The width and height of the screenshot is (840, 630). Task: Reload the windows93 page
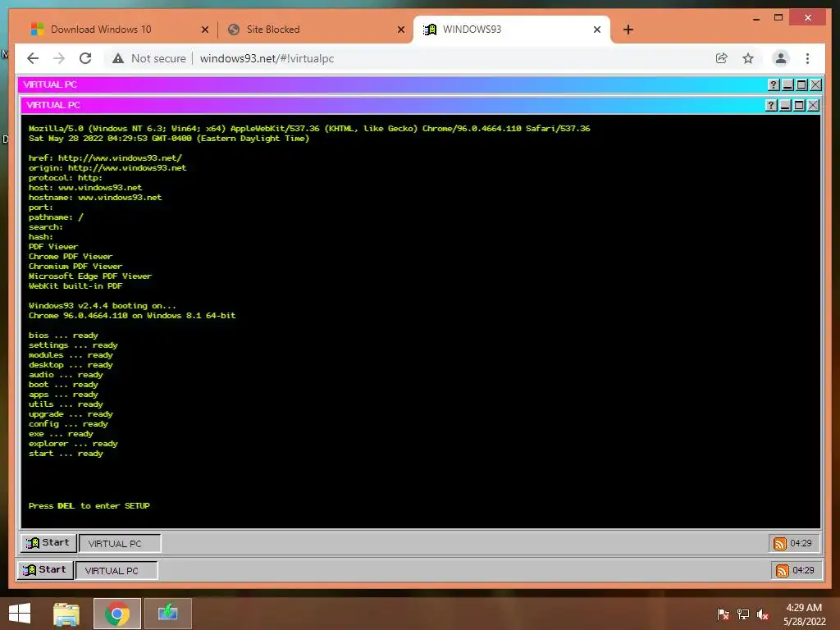85,58
